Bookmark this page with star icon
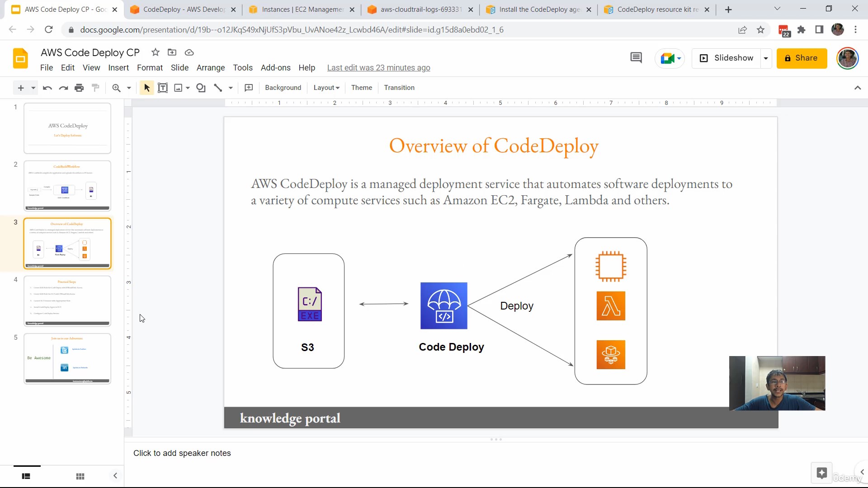868x488 pixels. click(761, 30)
